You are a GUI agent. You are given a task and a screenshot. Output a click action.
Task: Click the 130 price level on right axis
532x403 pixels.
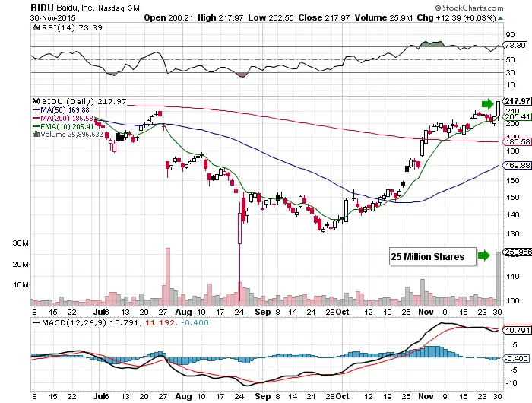[512, 234]
